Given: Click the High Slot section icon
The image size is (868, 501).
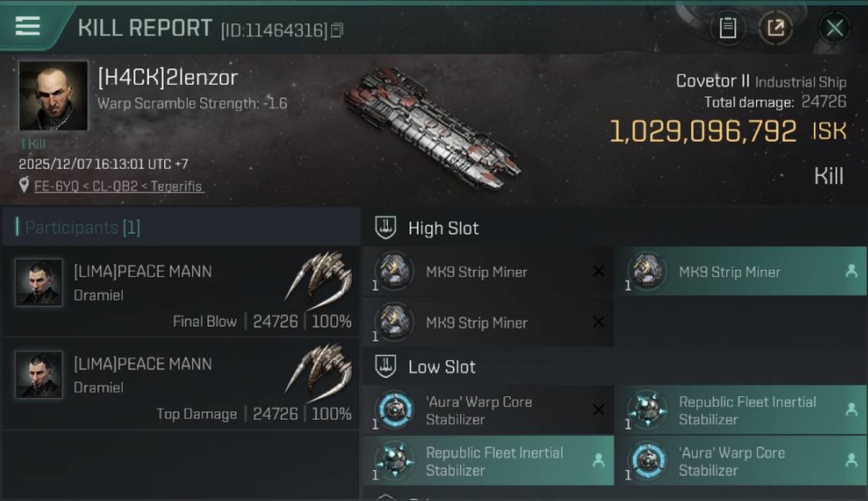Looking at the screenshot, I should [x=386, y=228].
